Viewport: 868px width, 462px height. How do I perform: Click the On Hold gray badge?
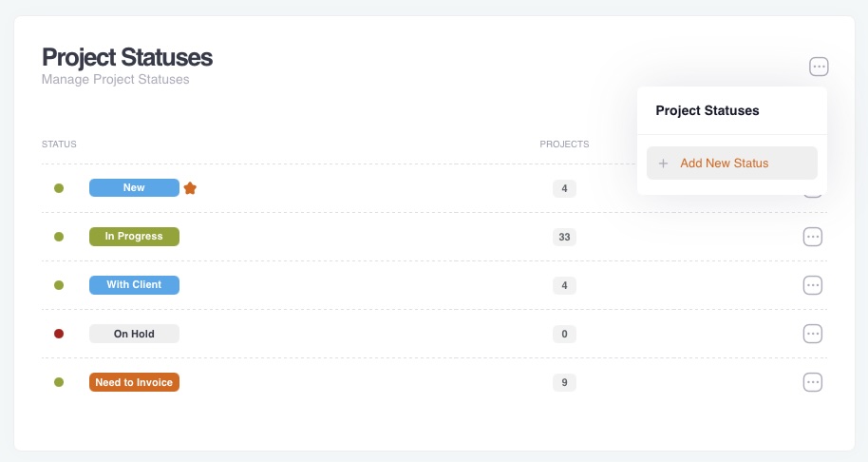(134, 334)
